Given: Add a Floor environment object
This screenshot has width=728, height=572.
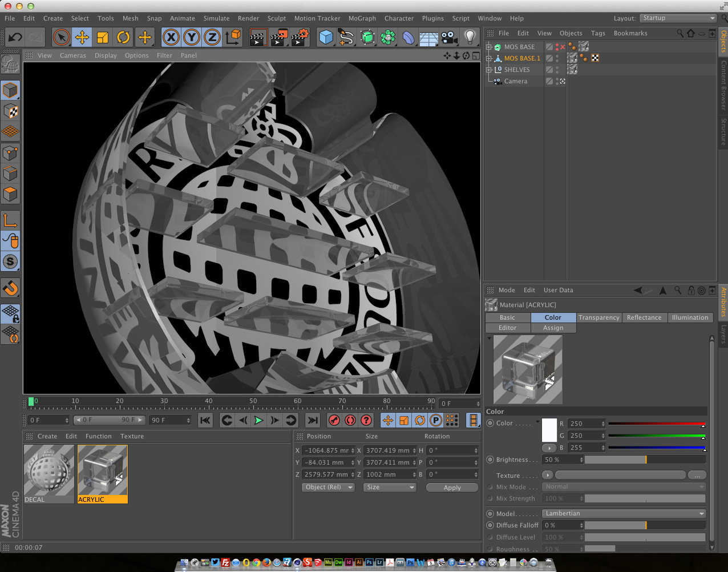Looking at the screenshot, I should (x=429, y=38).
